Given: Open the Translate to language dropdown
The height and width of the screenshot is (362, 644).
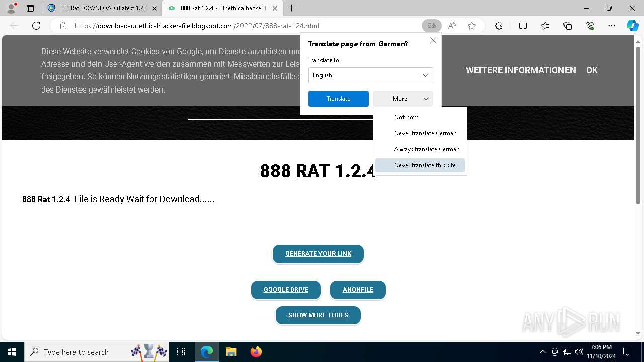Looking at the screenshot, I should pyautogui.click(x=371, y=75).
